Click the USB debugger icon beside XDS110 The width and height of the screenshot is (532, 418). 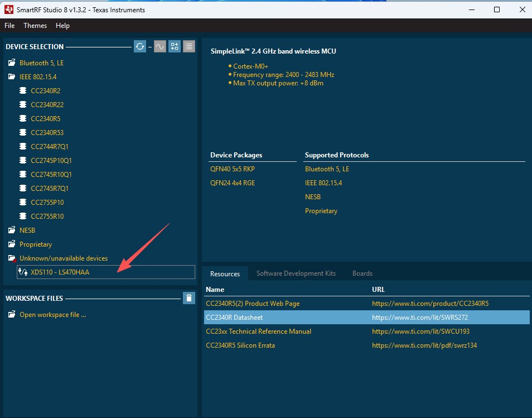pos(23,272)
